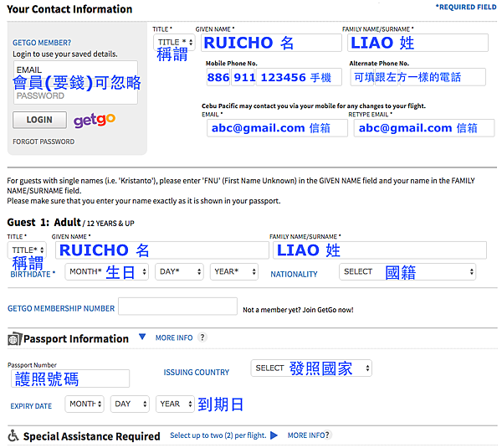Open the NATIONALITY select dropdown
Screen dimensions: 502x448
point(407,272)
